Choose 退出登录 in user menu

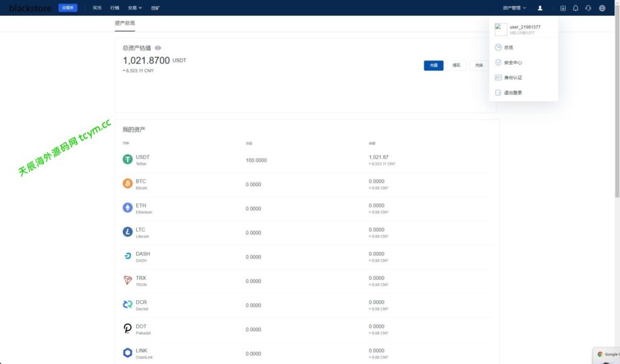pos(512,93)
